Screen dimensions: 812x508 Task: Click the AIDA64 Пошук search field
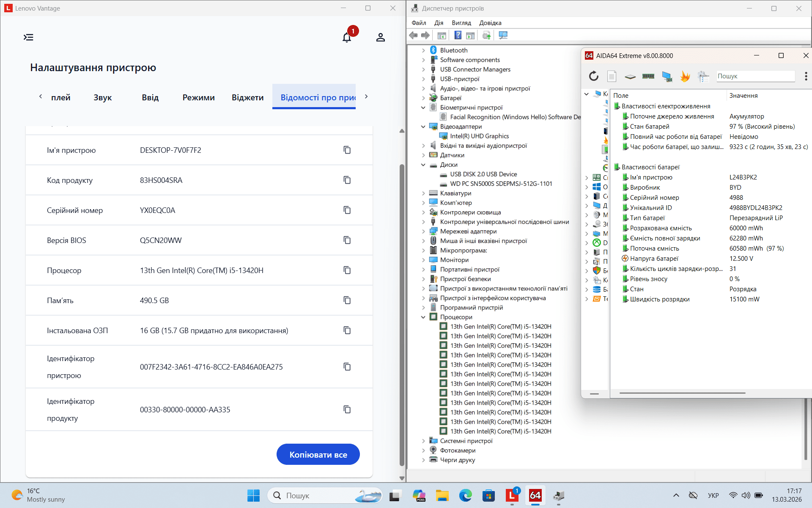coord(755,76)
